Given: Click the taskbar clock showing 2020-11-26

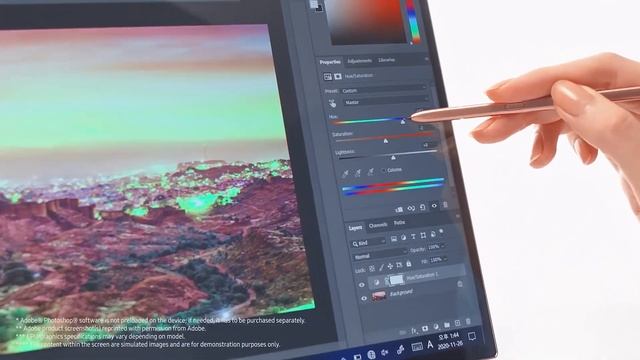Looking at the screenshot, I should [x=449, y=341].
